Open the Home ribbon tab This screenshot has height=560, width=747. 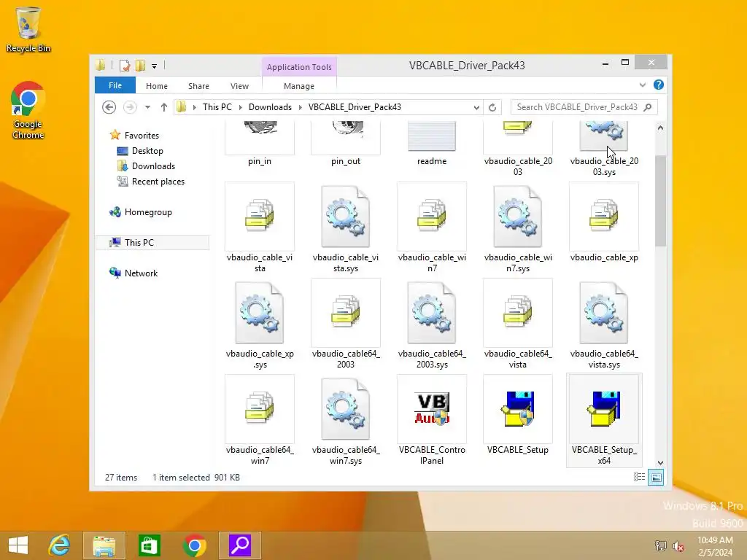157,86
